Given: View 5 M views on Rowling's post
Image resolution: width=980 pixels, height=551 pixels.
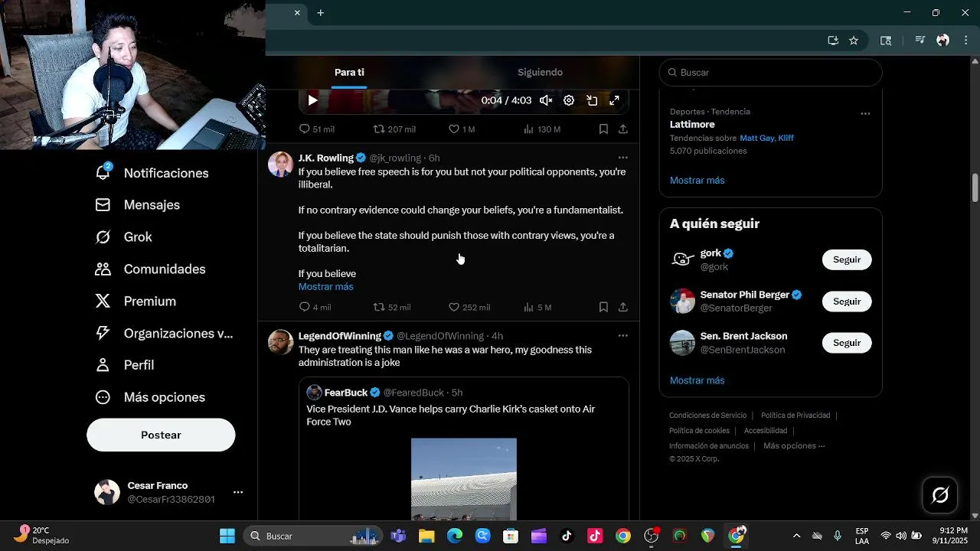Looking at the screenshot, I should [537, 307].
